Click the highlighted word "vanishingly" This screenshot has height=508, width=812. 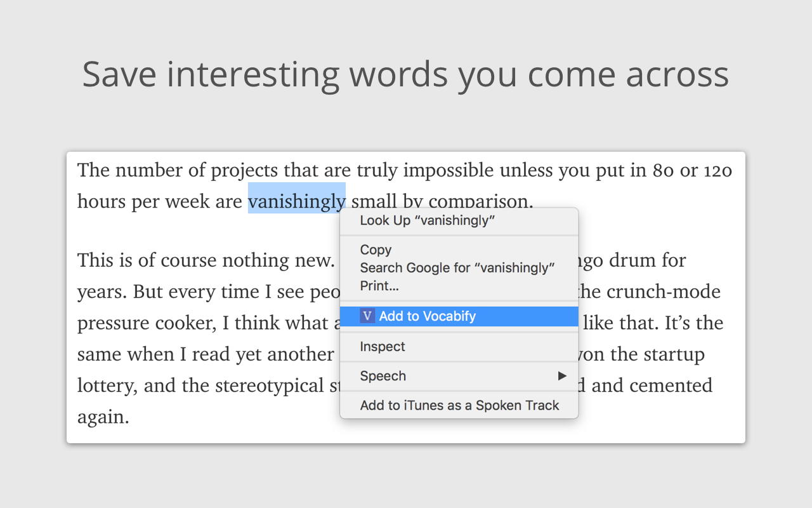(296, 201)
